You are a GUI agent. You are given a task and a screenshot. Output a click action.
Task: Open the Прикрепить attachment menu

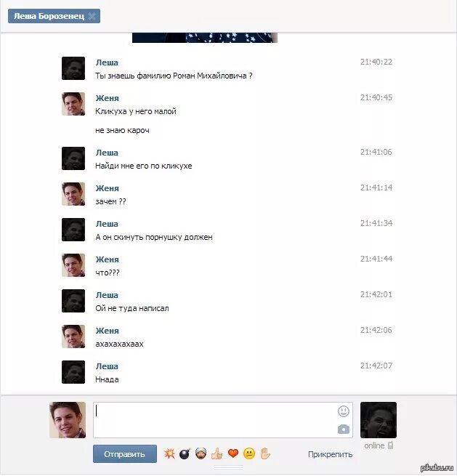click(x=330, y=454)
